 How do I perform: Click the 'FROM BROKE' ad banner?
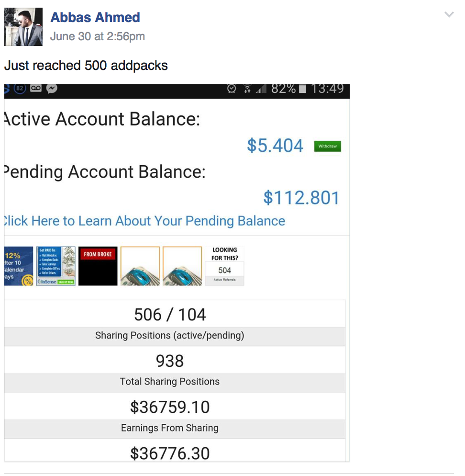point(98,266)
